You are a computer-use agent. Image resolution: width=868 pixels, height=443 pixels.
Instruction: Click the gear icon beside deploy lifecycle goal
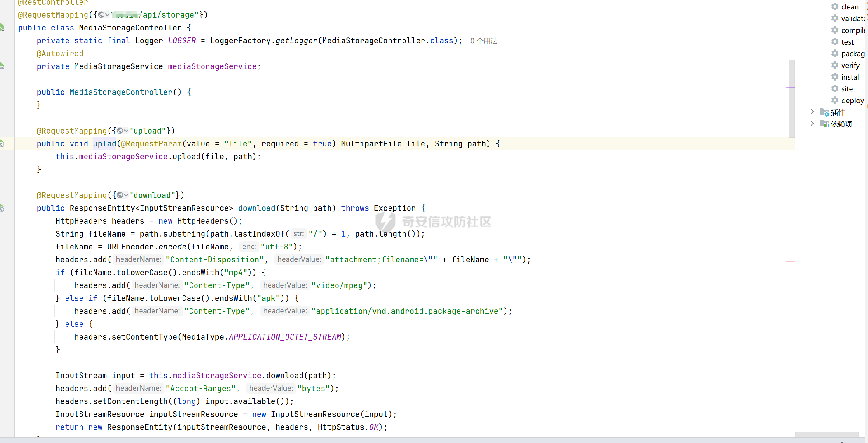(x=835, y=100)
